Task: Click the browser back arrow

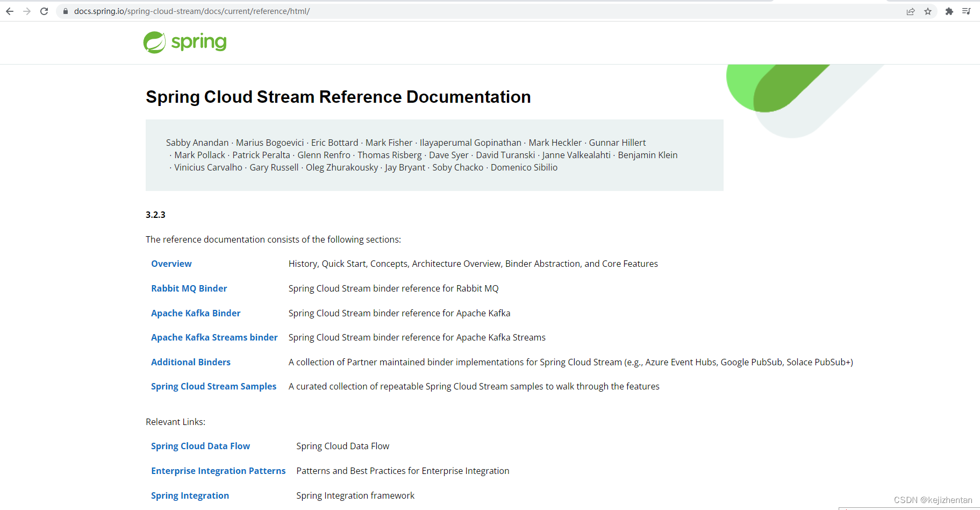Action: pos(10,11)
